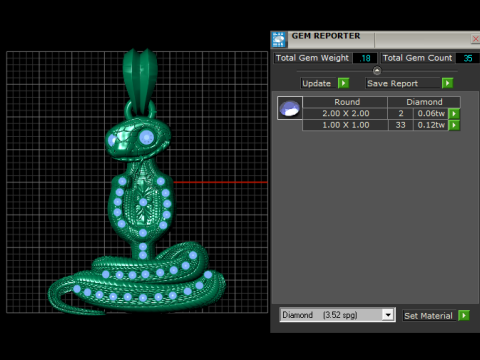Click the gem count cell showing 33
Viewport: 480px width, 360px height.
(x=401, y=125)
